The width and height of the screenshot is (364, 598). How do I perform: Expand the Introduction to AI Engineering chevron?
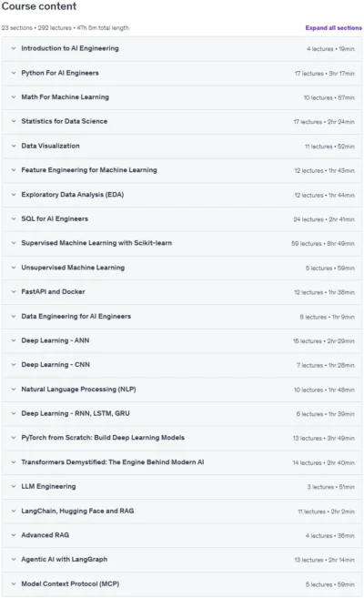pos(14,48)
